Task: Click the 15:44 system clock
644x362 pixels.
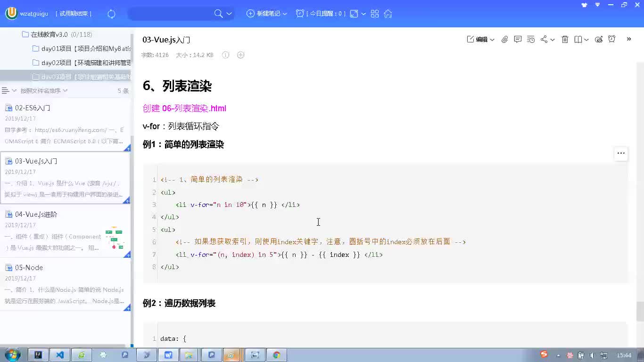Action: point(624,355)
